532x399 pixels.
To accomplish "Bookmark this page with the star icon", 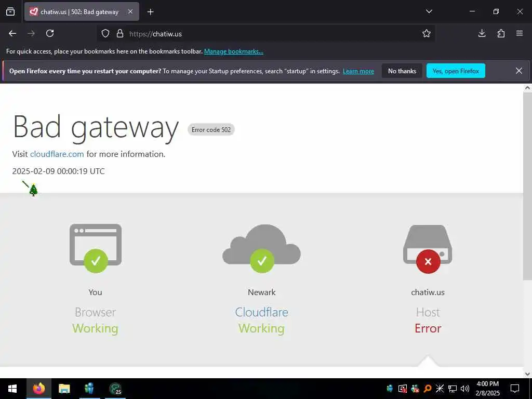I will [427, 33].
